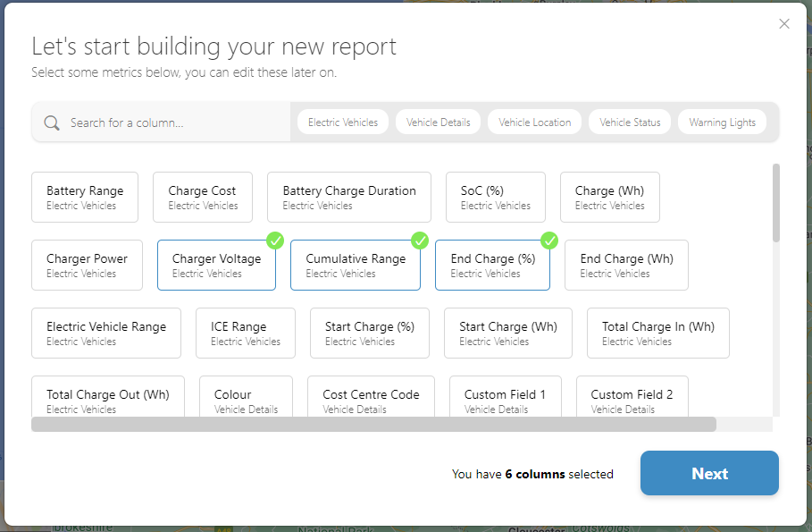Show Vehicle Location columns

[x=534, y=122]
